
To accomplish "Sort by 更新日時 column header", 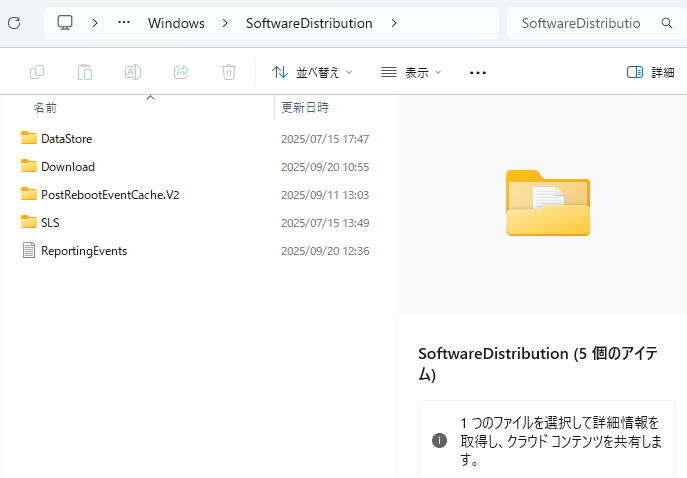I will (x=305, y=107).
